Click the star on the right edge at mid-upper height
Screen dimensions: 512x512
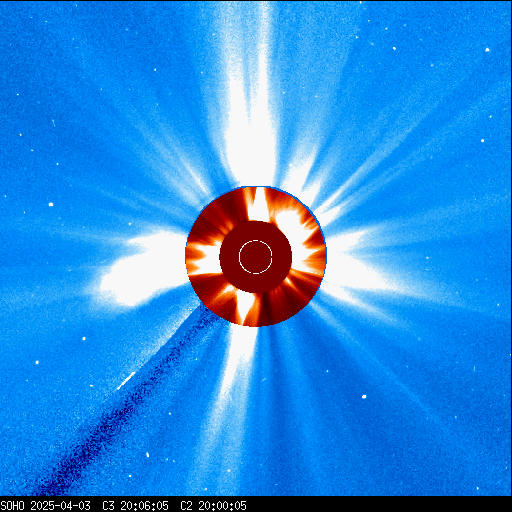[482, 141]
